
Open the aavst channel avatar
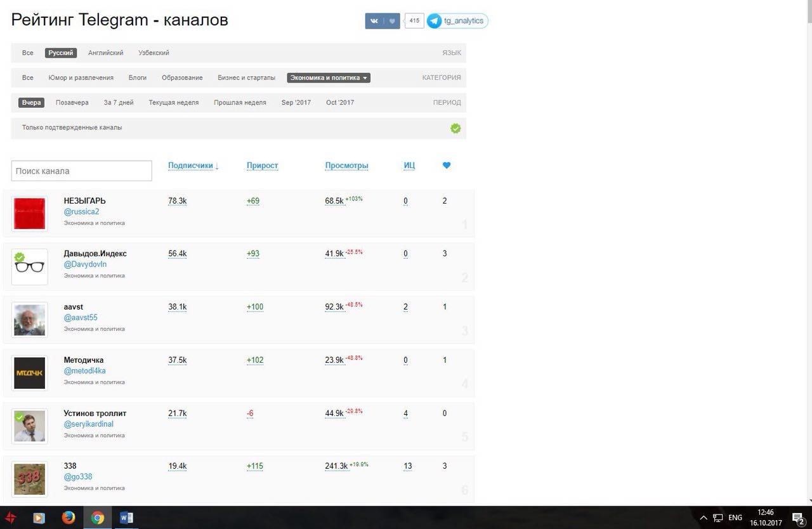click(30, 320)
